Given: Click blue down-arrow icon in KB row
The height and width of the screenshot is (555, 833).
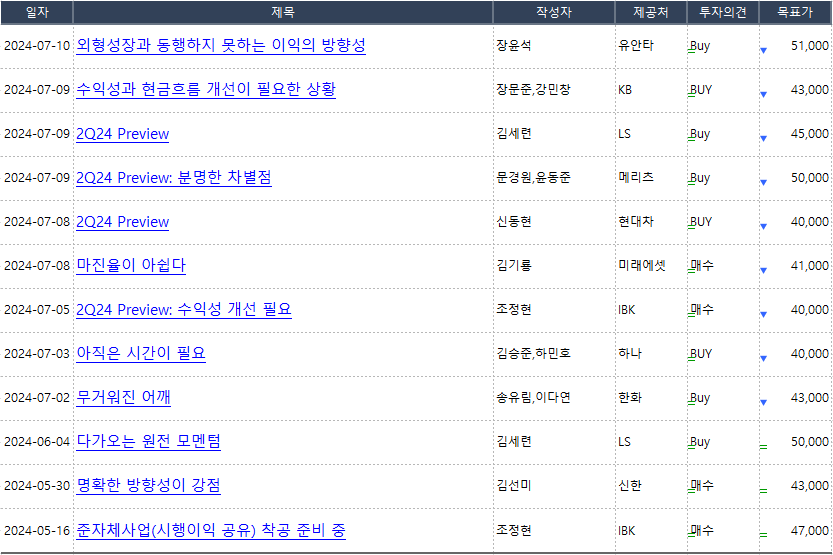Looking at the screenshot, I should 763,95.
